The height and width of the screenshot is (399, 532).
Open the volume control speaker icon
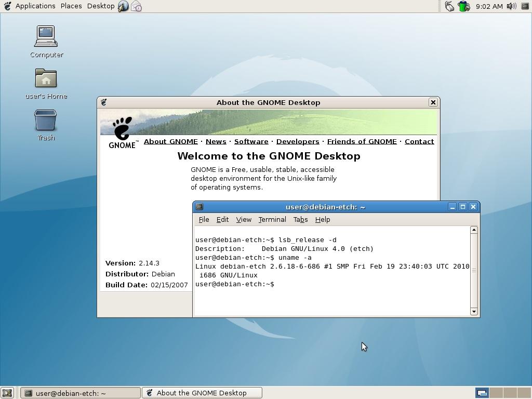coord(511,6)
